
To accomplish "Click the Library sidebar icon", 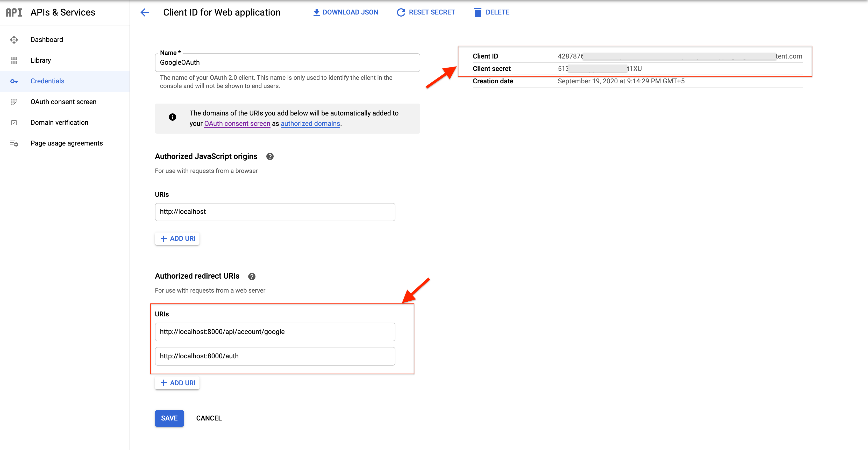I will tap(14, 61).
